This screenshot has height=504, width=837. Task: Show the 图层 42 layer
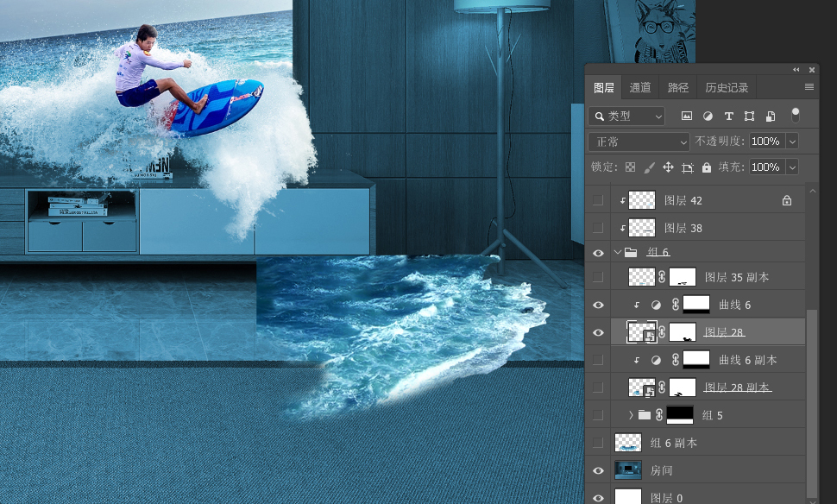598,201
